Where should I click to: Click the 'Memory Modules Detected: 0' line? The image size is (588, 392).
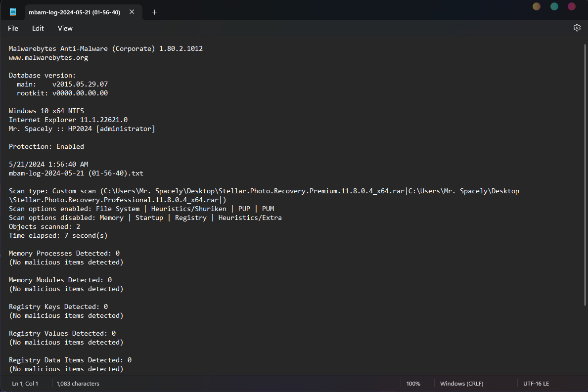pyautogui.click(x=60, y=280)
